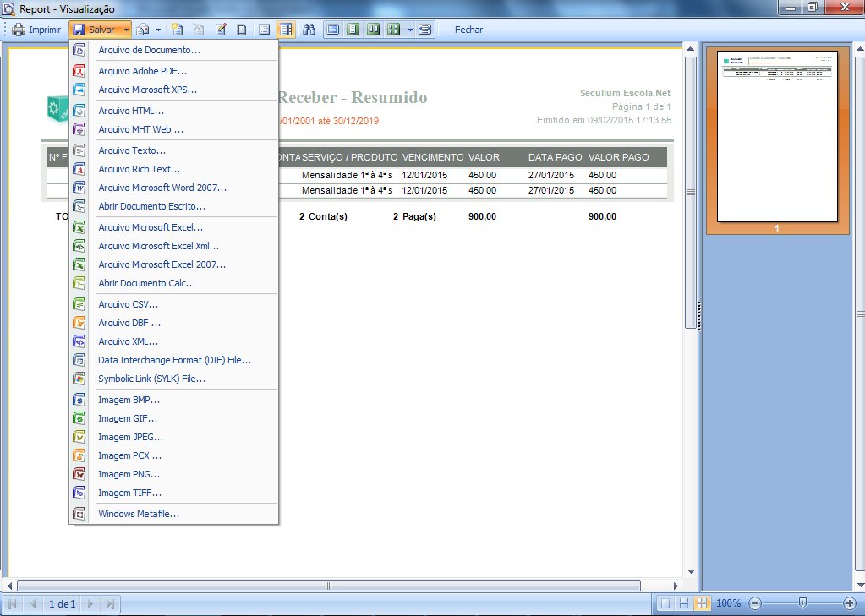Viewport: 865px width, 616px height.
Task: Select single page view mode in status bar
Action: [665, 603]
